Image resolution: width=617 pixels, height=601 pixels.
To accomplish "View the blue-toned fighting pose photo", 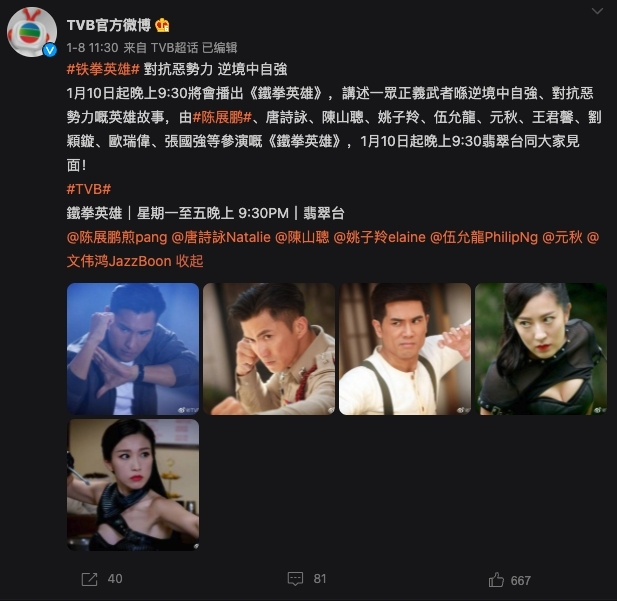I will [133, 349].
